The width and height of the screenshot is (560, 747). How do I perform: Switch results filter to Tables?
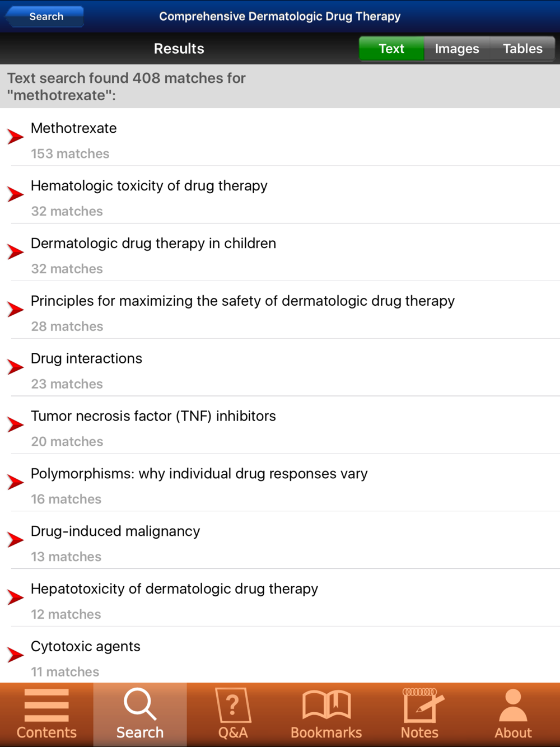coord(522,49)
